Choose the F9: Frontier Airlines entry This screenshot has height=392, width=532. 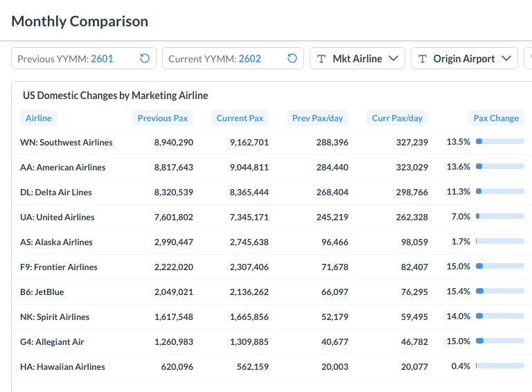coord(59,267)
